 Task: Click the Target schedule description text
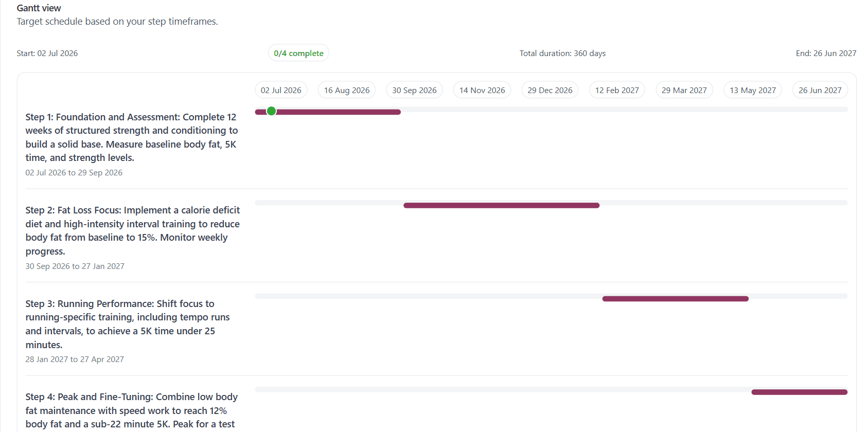tap(117, 22)
